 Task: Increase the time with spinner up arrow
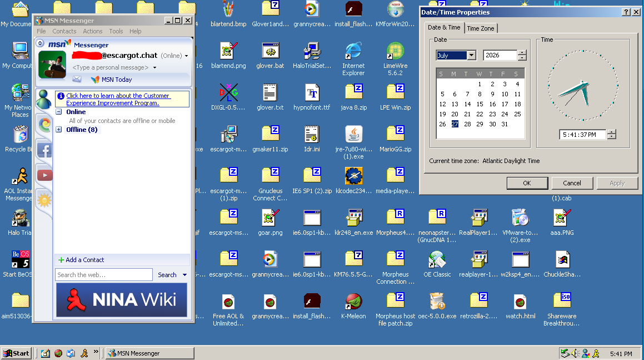(x=612, y=132)
